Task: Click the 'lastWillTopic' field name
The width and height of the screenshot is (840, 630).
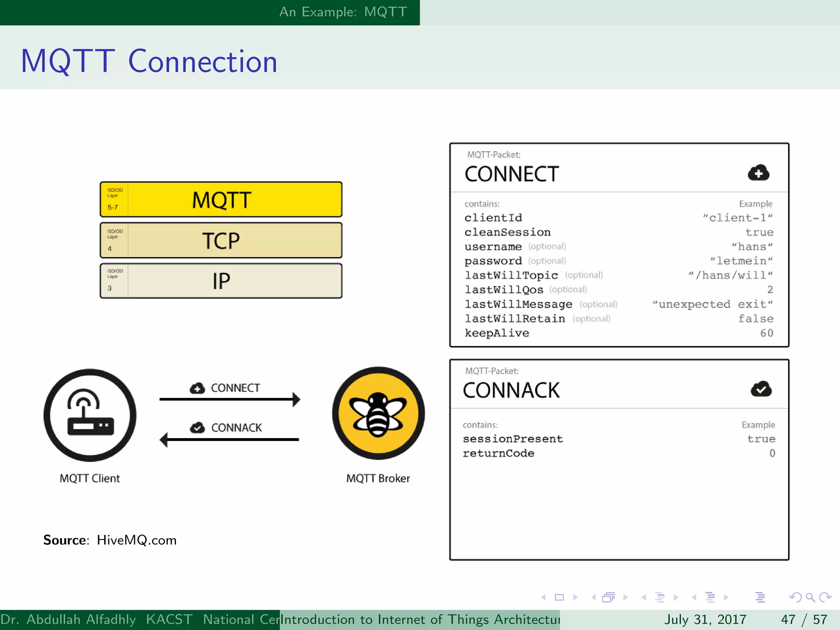Action: 511,275
